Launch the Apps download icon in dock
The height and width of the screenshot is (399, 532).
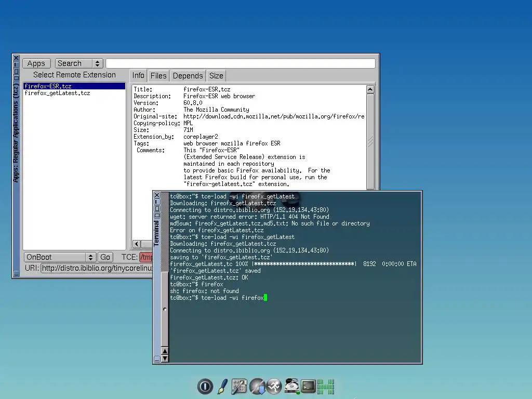pos(257,386)
